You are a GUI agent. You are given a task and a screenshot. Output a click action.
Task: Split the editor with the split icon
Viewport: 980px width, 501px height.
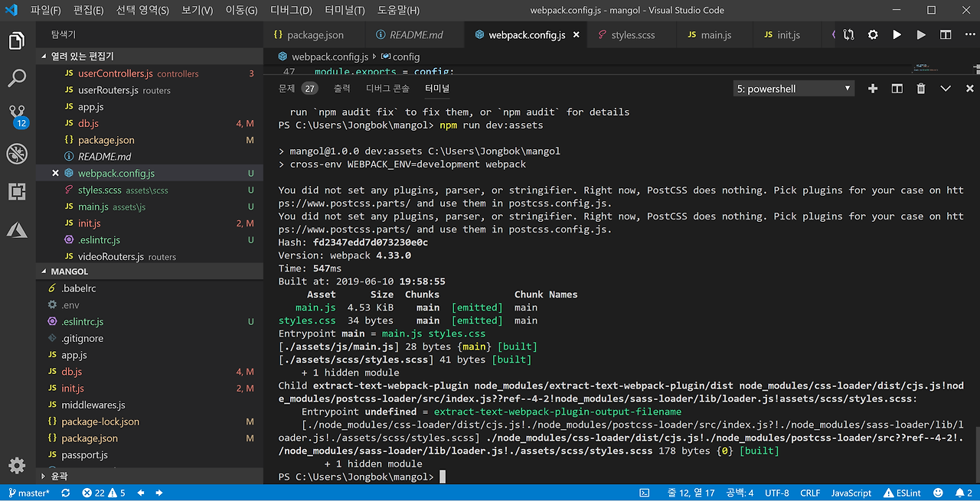point(946,35)
